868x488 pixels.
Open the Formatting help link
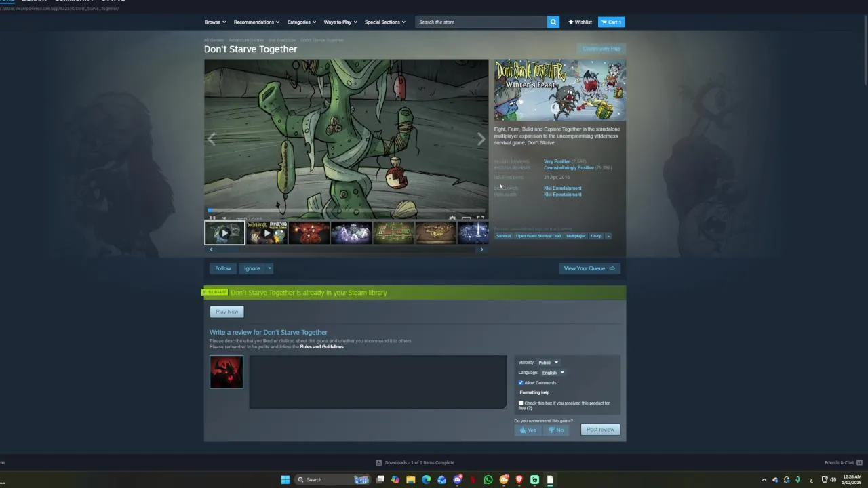click(534, 392)
